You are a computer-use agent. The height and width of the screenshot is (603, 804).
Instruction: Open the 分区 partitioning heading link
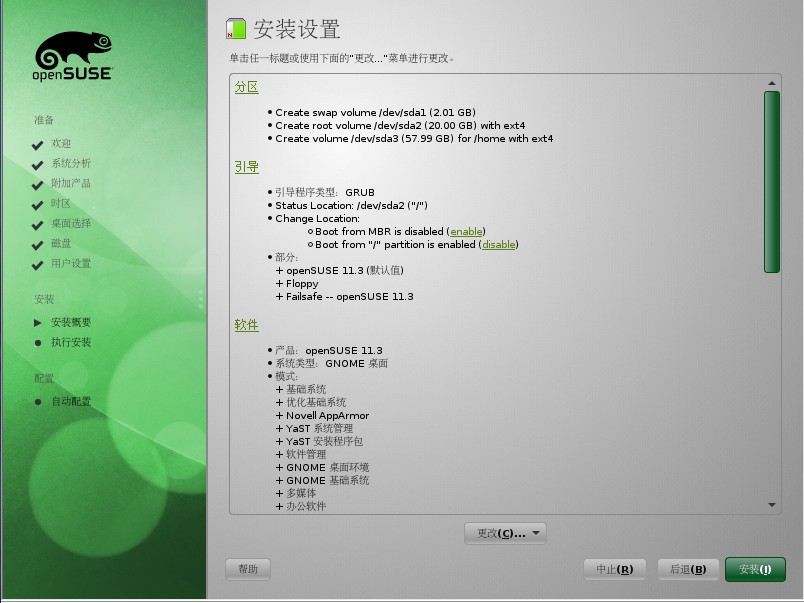click(x=247, y=87)
